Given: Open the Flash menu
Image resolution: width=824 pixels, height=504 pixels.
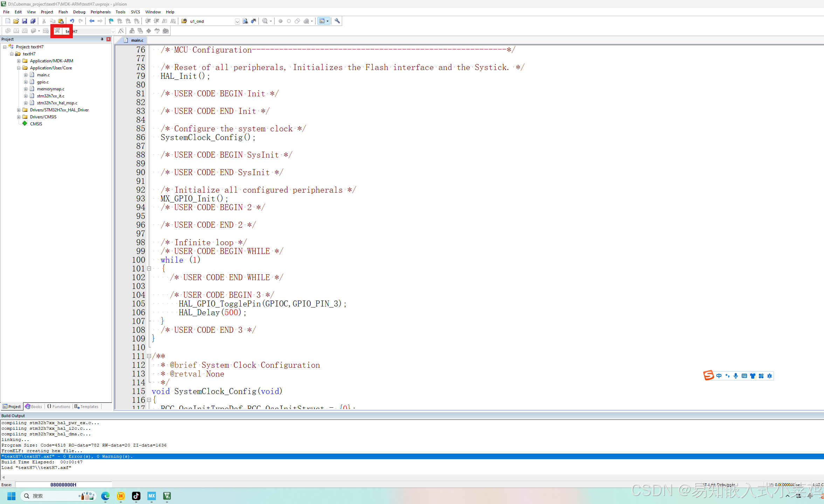Looking at the screenshot, I should tap(63, 12).
